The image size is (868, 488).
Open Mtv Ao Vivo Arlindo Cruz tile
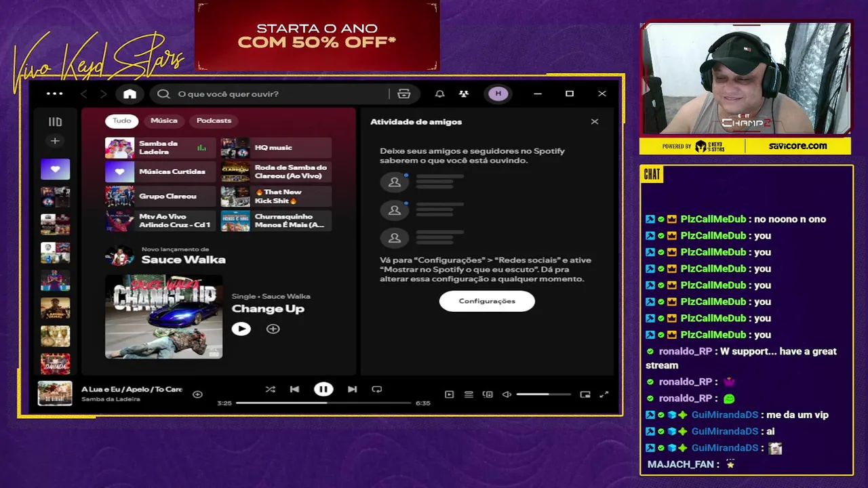(x=161, y=221)
